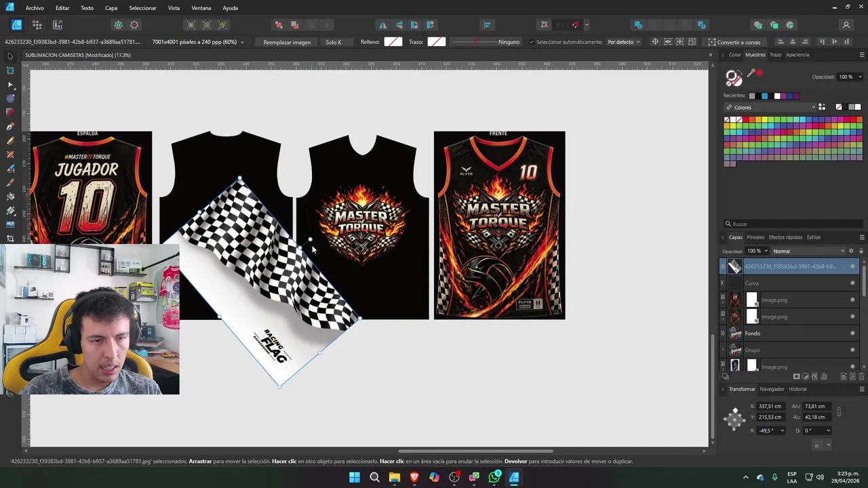Open the Colores palette dropdown
This screenshot has width=868, height=488.
[x=770, y=107]
